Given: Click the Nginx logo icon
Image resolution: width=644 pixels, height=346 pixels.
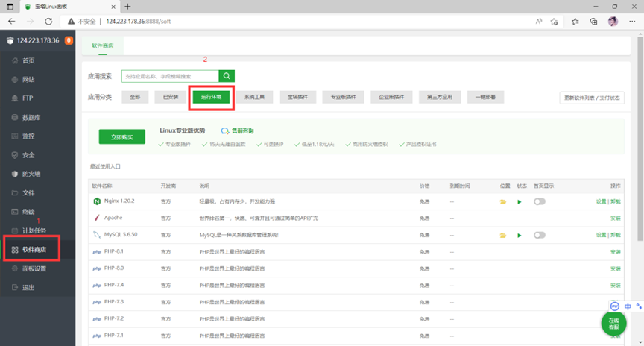Looking at the screenshot, I should tap(97, 201).
